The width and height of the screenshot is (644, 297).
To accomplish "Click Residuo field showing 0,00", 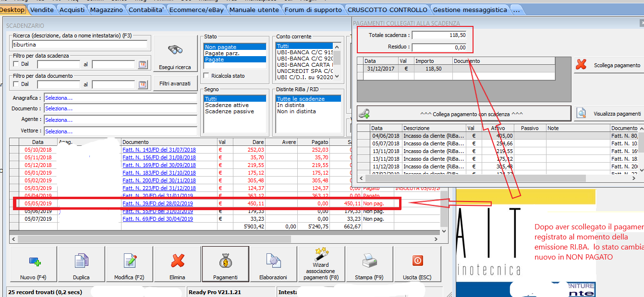I will [439, 47].
